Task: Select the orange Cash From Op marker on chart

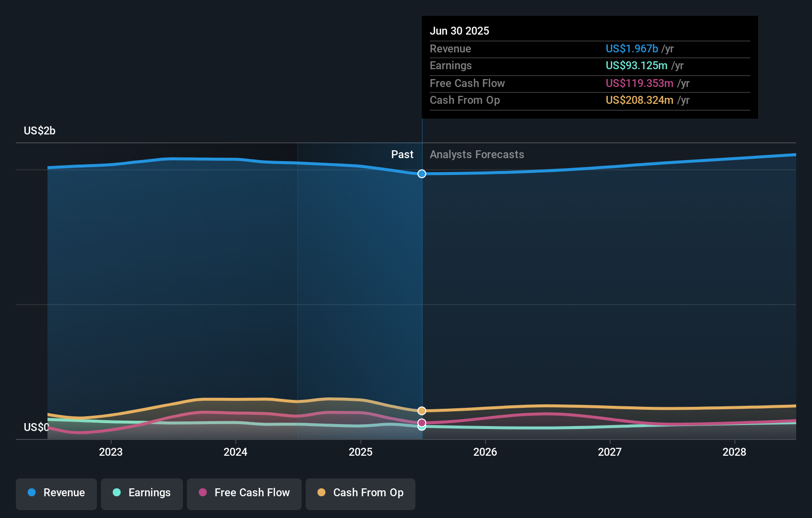Action: click(x=421, y=410)
